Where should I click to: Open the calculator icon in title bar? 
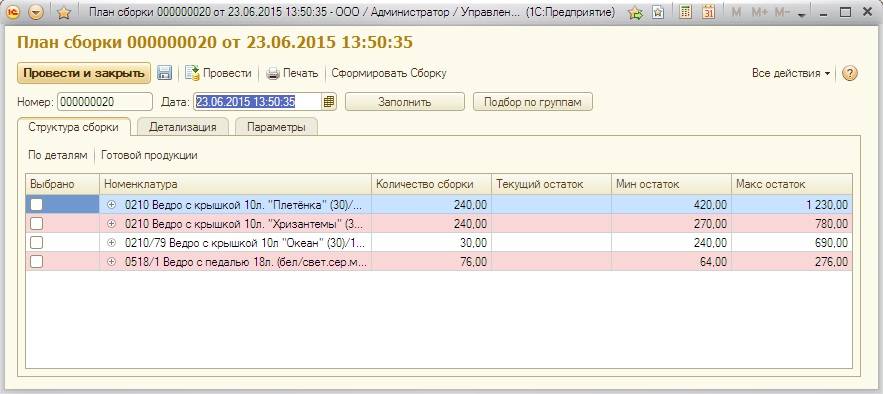[x=685, y=12]
